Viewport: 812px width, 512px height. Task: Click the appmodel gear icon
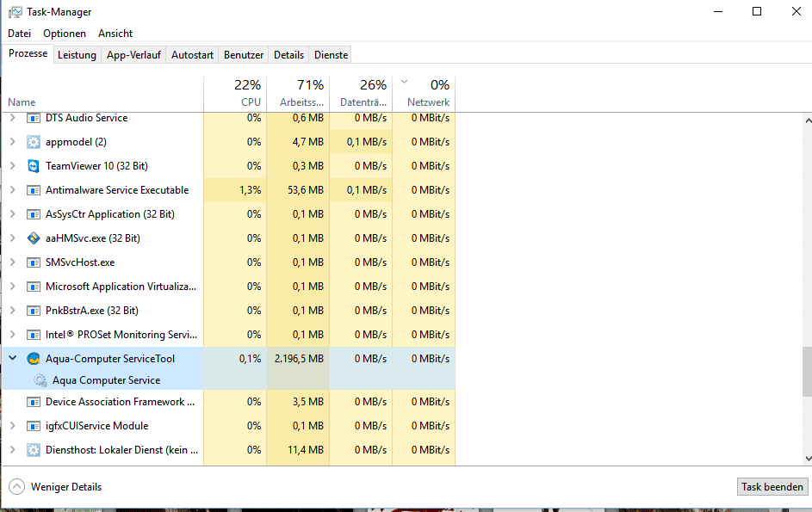34,142
